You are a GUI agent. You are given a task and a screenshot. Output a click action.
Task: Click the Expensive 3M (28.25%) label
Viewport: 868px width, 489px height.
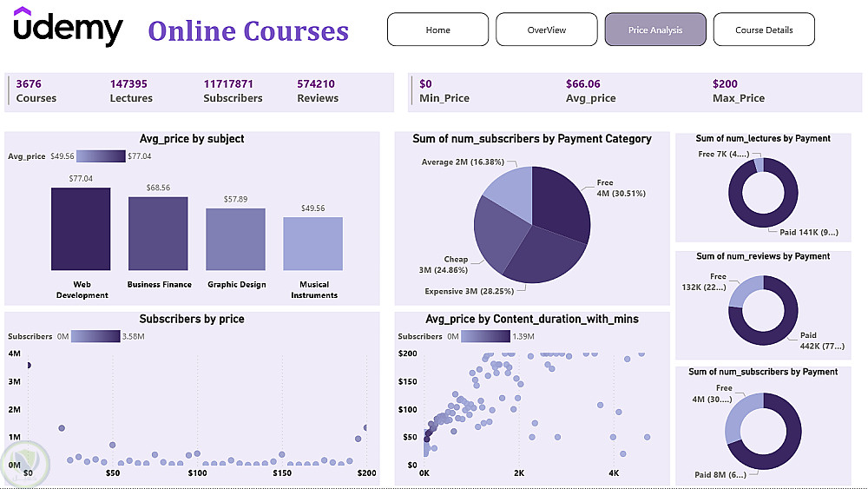[x=470, y=291]
